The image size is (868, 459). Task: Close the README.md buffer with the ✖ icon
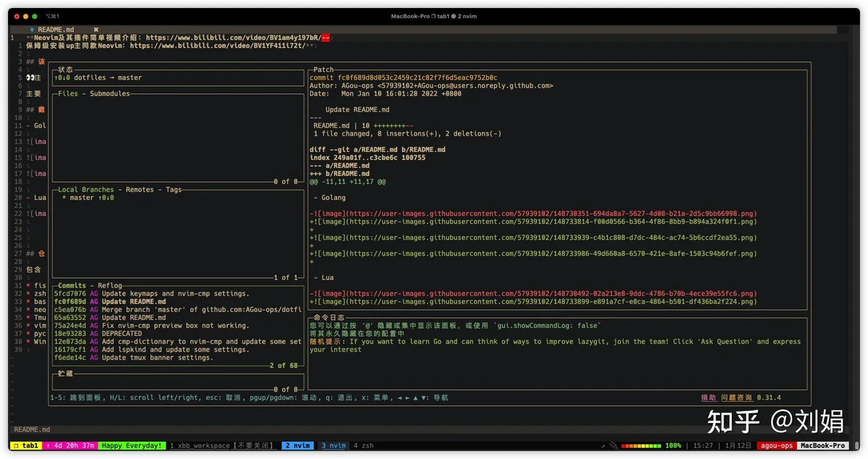96,30
